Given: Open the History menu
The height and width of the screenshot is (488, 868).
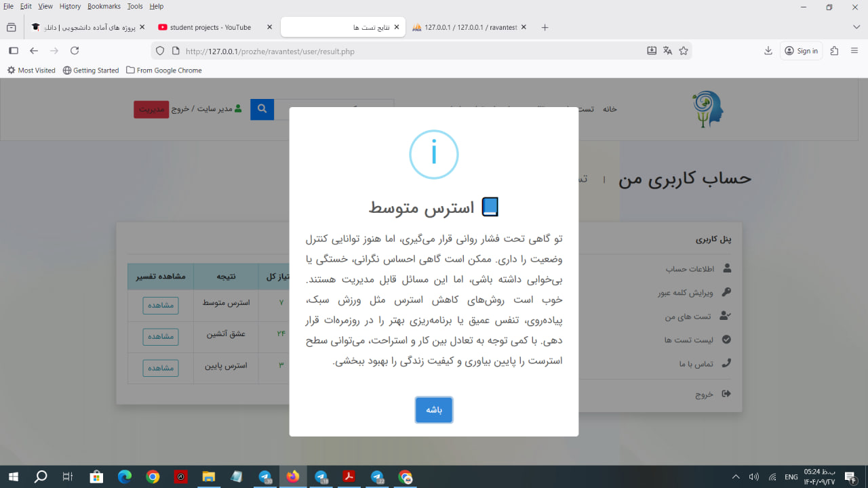Looking at the screenshot, I should (x=70, y=6).
